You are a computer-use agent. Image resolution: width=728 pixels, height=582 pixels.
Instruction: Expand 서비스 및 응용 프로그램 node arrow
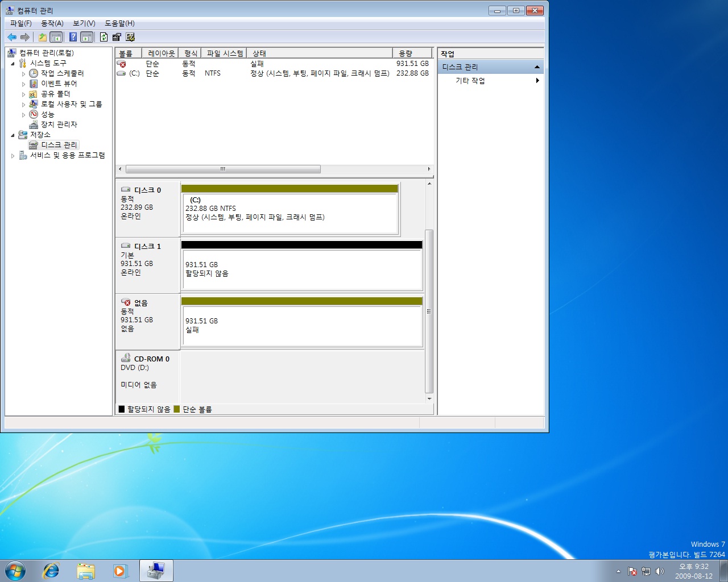pyautogui.click(x=13, y=155)
